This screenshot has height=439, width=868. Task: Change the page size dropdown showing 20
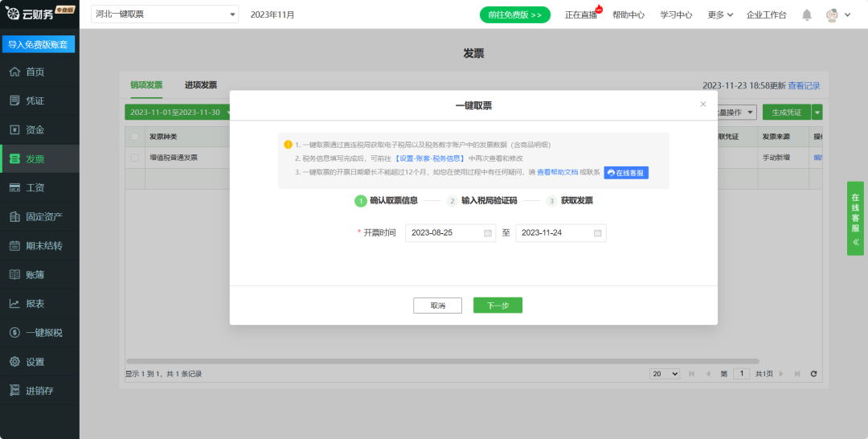(665, 374)
